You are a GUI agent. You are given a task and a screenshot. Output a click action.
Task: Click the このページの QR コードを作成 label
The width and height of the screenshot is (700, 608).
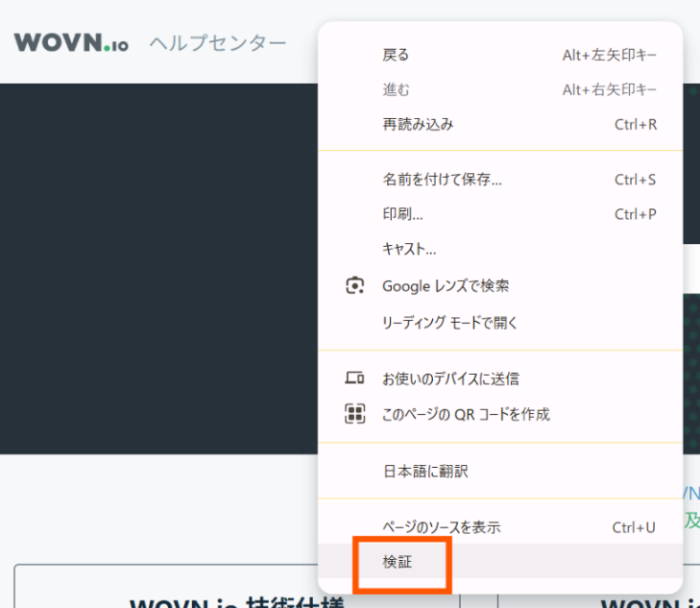click(x=466, y=414)
